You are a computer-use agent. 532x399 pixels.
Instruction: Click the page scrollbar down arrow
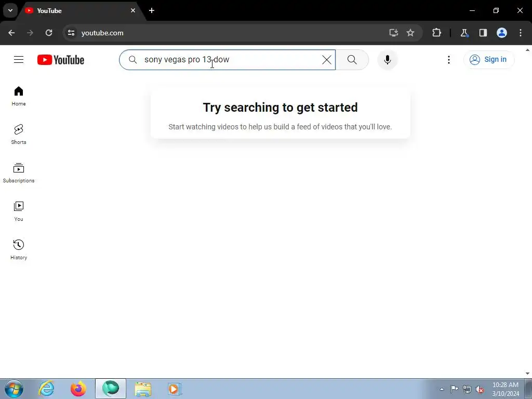click(x=528, y=374)
